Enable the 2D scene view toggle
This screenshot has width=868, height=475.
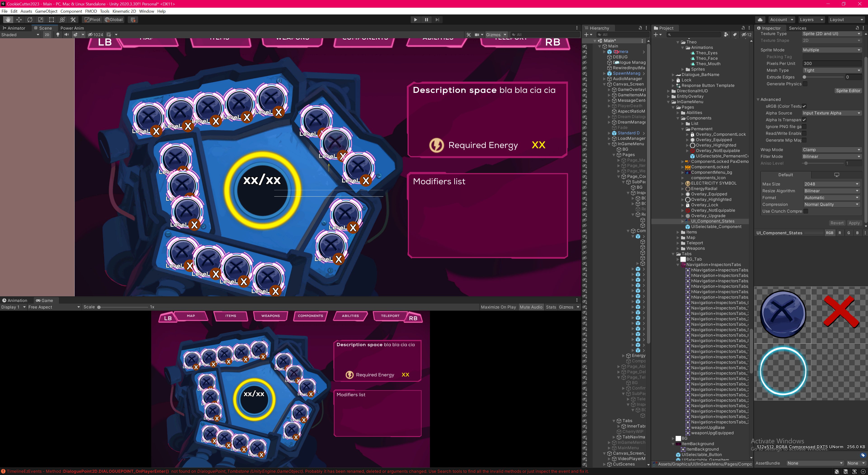[47, 35]
